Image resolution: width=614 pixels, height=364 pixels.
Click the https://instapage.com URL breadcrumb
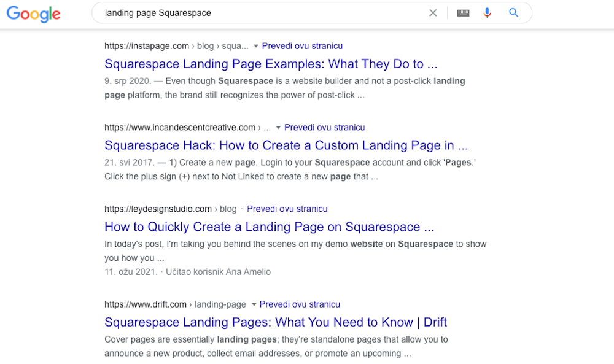[x=176, y=46]
